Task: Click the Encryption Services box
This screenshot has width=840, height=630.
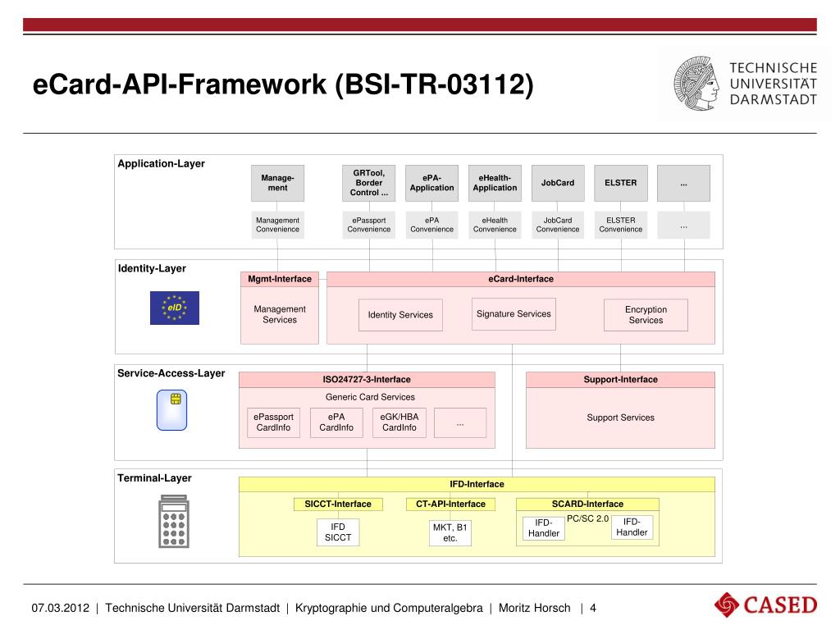Action: click(646, 315)
